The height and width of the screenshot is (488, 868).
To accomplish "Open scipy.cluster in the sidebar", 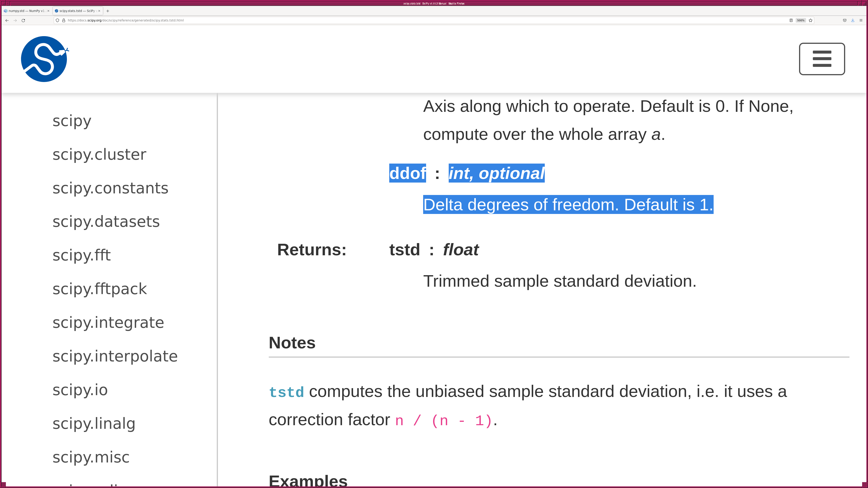I will 99,155.
